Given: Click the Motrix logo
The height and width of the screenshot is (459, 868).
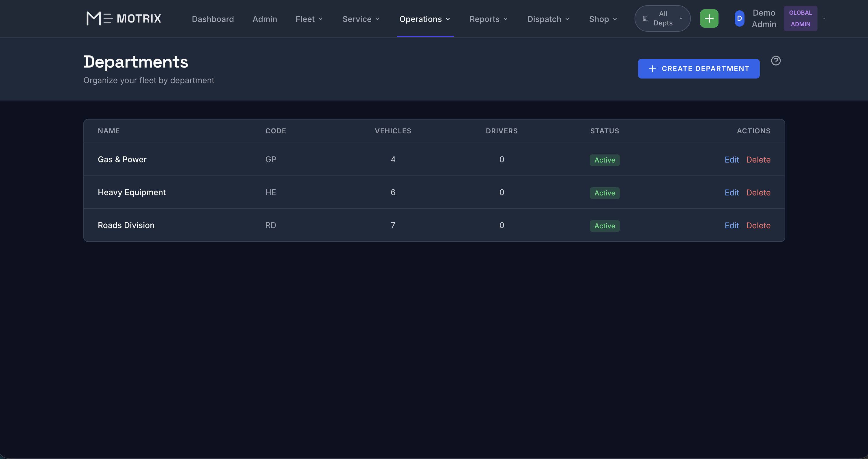Looking at the screenshot, I should tap(123, 18).
